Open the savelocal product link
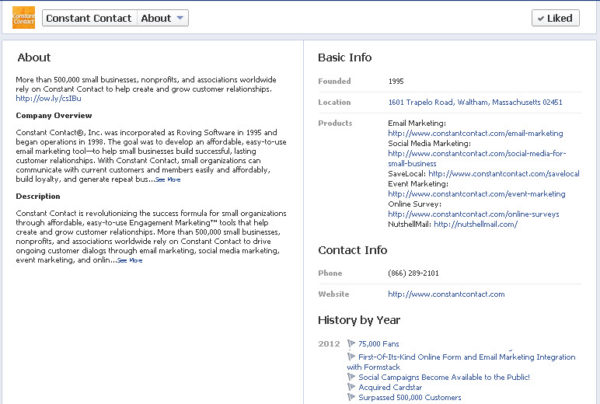This screenshot has width=600, height=404. click(x=504, y=174)
